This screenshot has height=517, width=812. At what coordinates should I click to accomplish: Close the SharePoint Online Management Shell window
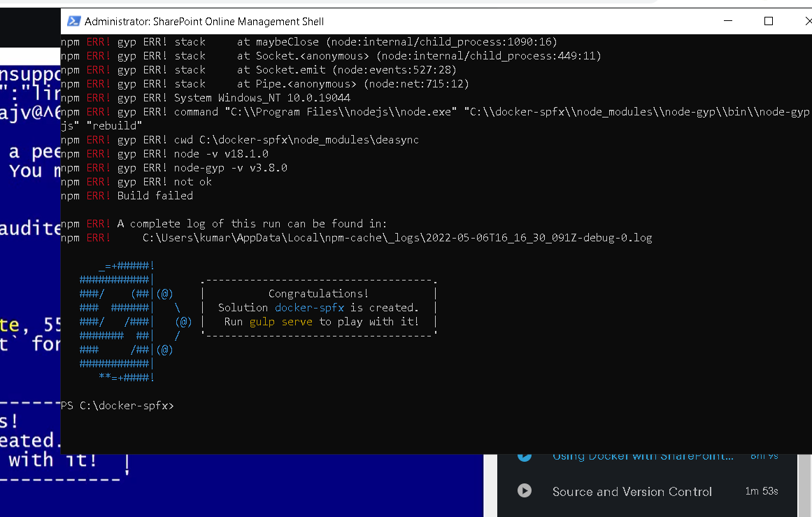tap(807, 21)
